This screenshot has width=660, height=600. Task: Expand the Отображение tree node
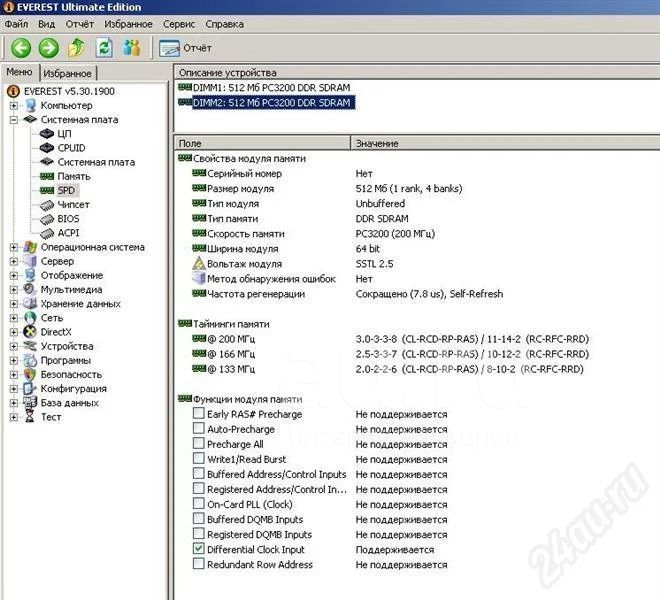[x=14, y=276]
